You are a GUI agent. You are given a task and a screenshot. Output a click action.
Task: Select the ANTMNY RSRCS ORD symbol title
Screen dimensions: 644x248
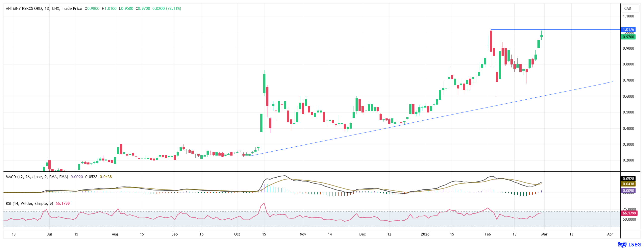click(24, 8)
